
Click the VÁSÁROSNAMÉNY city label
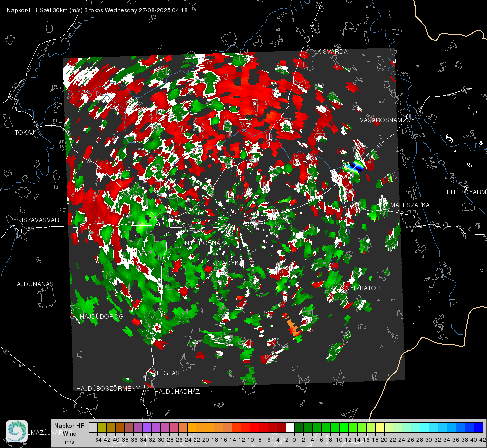coord(388,120)
